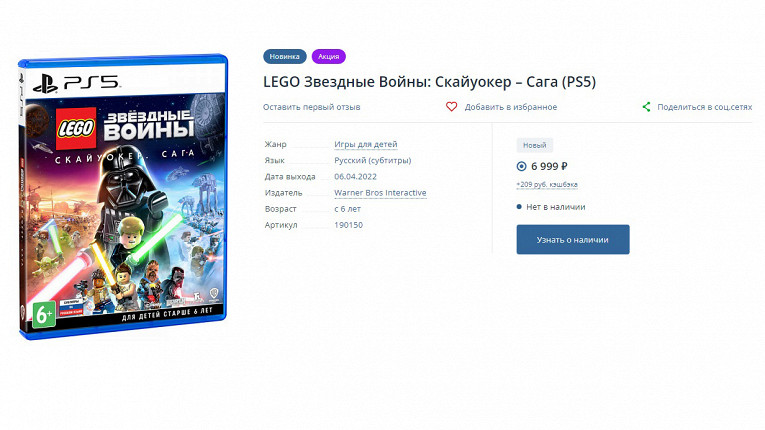Screen dimensions: 765x430
Task: Click the article number 190150
Action: (348, 225)
